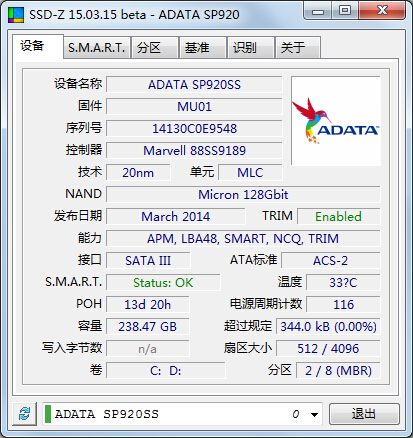Screen dimensions: 413x438
Task: Click the capabilities field APM, LBA48, SMART
Action: point(243,239)
